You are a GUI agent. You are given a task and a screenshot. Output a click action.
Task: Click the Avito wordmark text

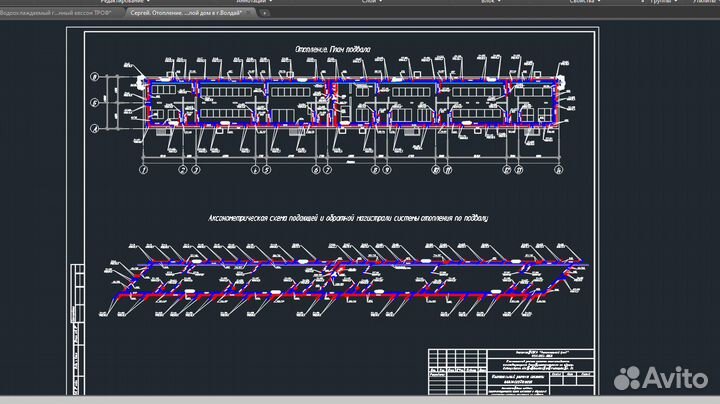[x=674, y=378]
